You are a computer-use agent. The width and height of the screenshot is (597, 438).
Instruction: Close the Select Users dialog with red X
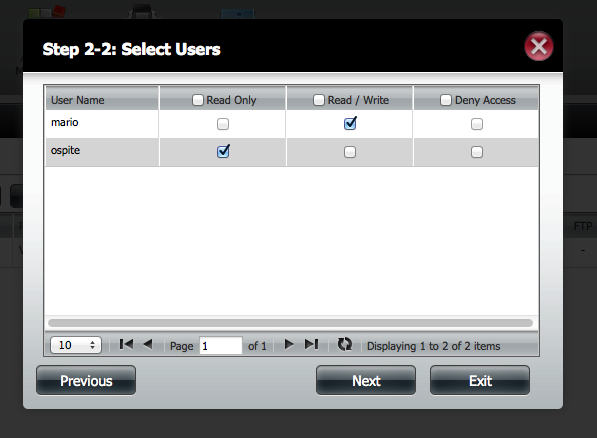(539, 46)
